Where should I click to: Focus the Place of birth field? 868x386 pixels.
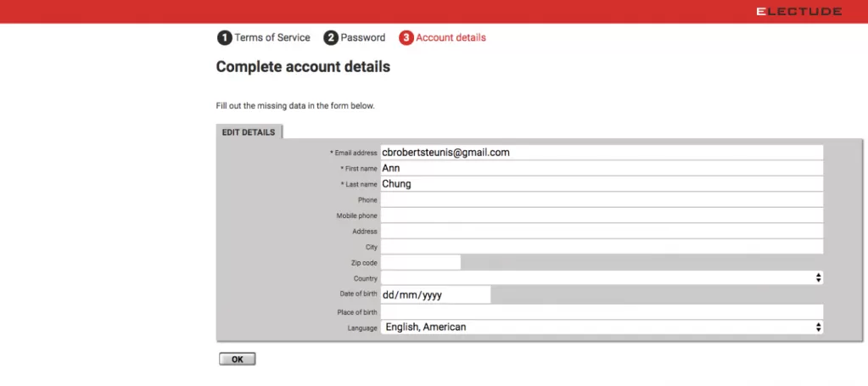click(x=601, y=312)
